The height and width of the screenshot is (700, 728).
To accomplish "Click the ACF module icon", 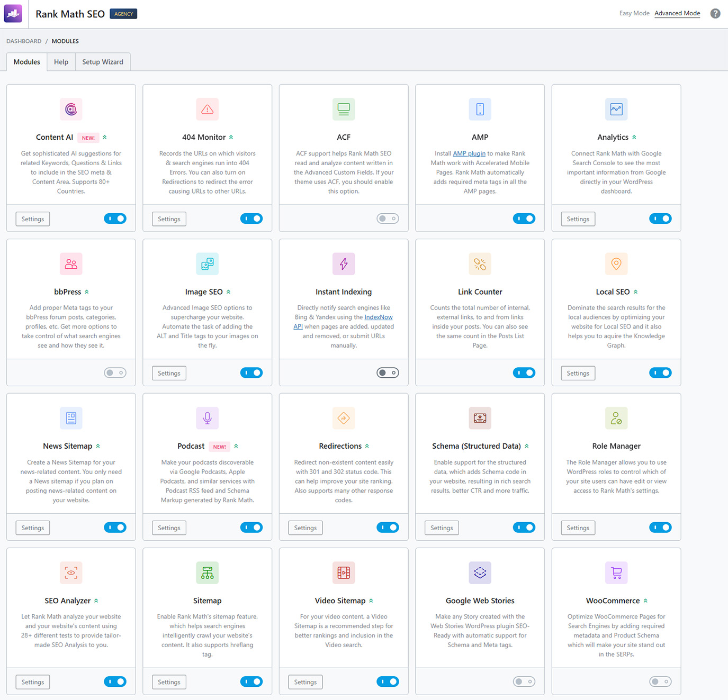I will point(344,109).
